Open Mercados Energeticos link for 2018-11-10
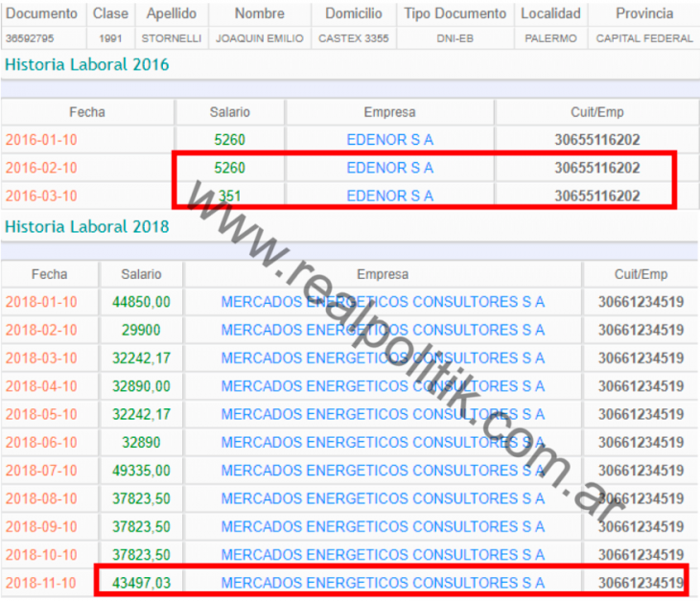The image size is (700, 601). (x=383, y=583)
